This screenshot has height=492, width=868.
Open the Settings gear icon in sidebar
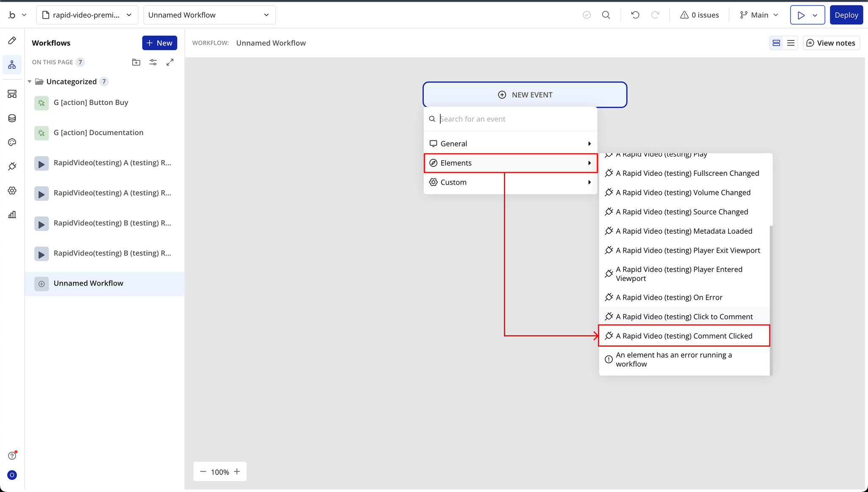pyautogui.click(x=12, y=191)
